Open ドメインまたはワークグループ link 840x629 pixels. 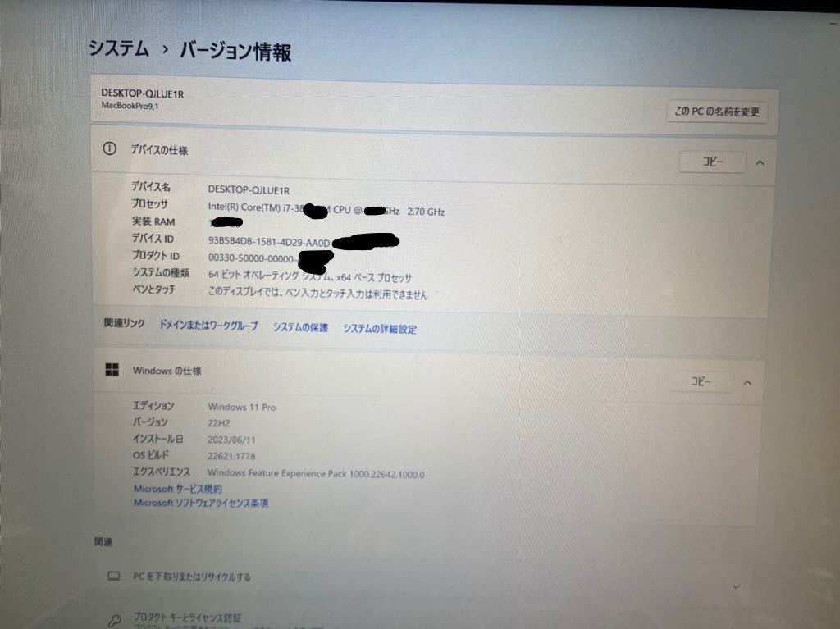coord(208,326)
